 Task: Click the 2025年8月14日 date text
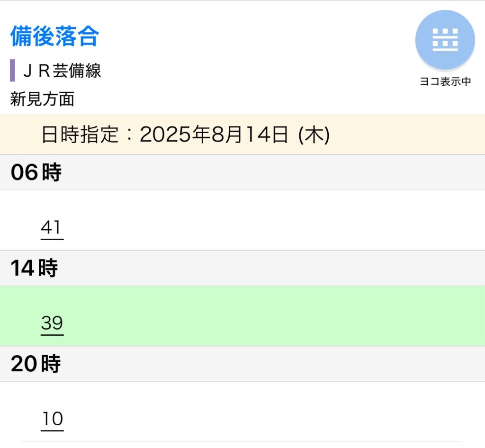pyautogui.click(x=214, y=135)
